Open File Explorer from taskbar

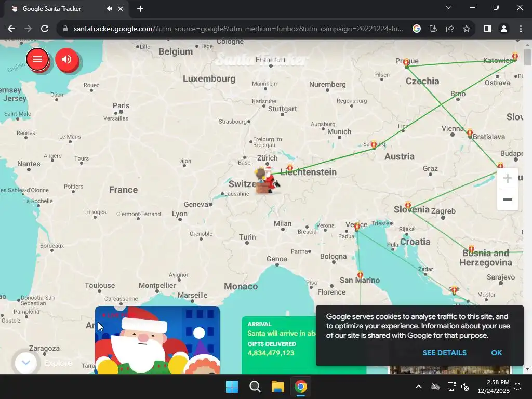pos(277,387)
